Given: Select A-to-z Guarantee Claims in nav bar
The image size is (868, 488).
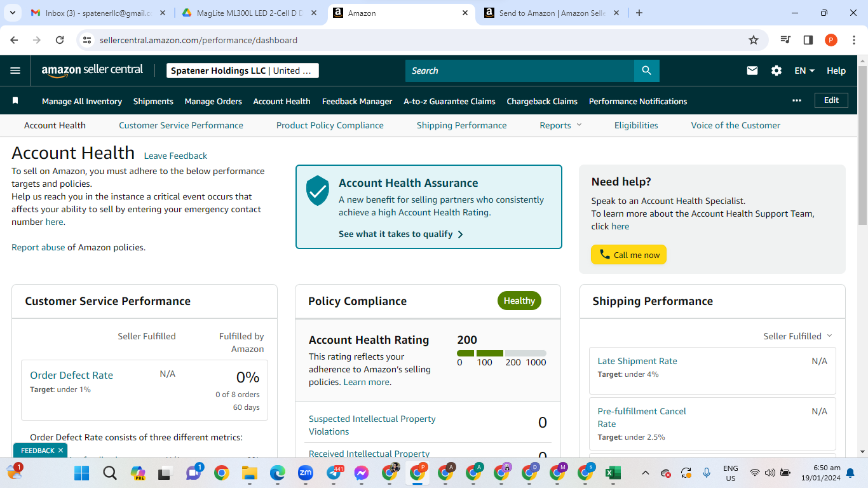Looking at the screenshot, I should pyautogui.click(x=449, y=101).
